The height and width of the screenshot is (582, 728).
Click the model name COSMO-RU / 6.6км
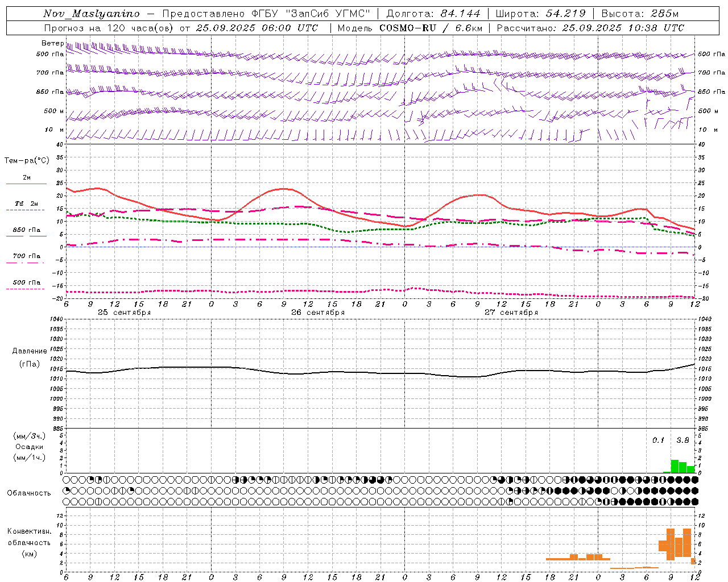pos(431,28)
